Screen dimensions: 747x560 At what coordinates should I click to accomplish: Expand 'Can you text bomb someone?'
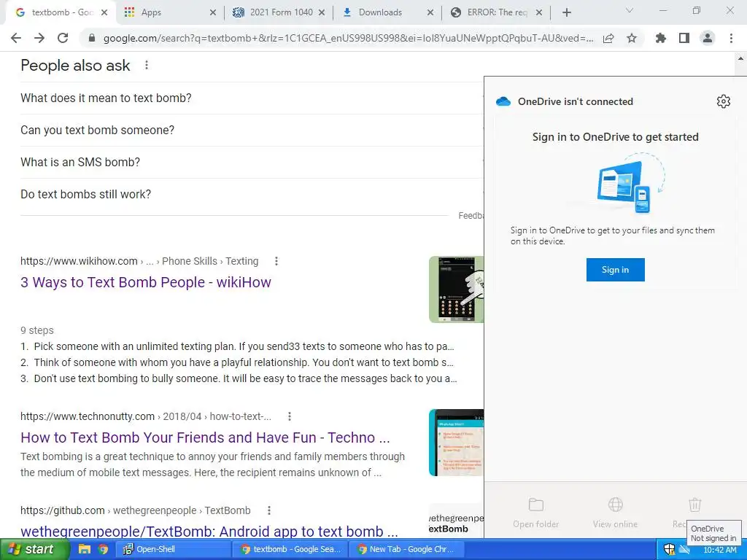click(x=252, y=130)
